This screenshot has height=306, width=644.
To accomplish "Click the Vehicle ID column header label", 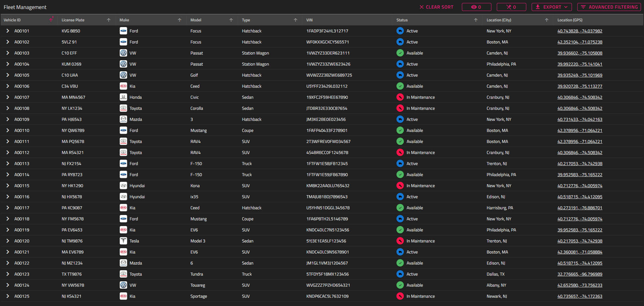I will point(12,20).
